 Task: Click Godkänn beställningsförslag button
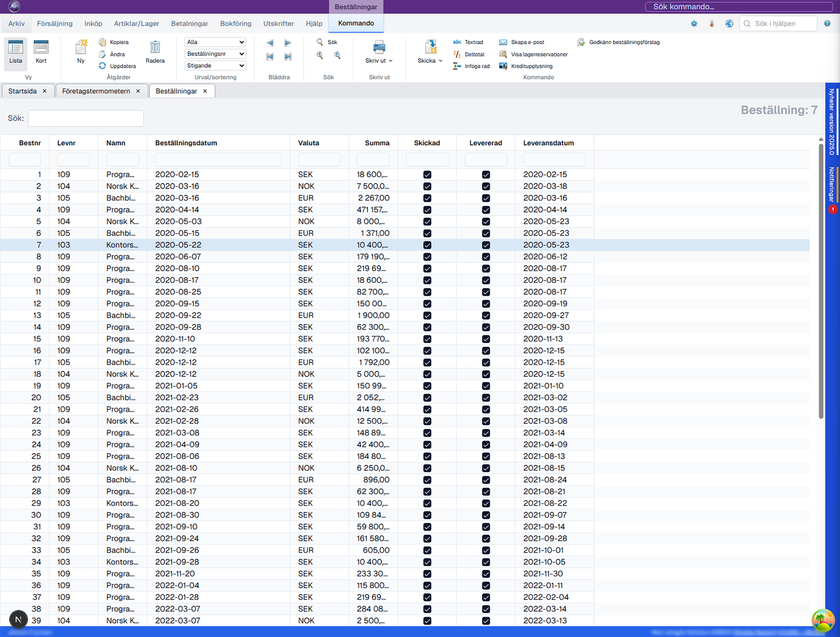pyautogui.click(x=624, y=42)
